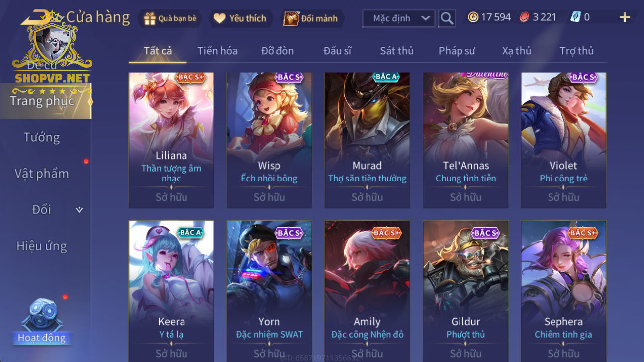Click the red ruby currency icon

click(x=524, y=17)
